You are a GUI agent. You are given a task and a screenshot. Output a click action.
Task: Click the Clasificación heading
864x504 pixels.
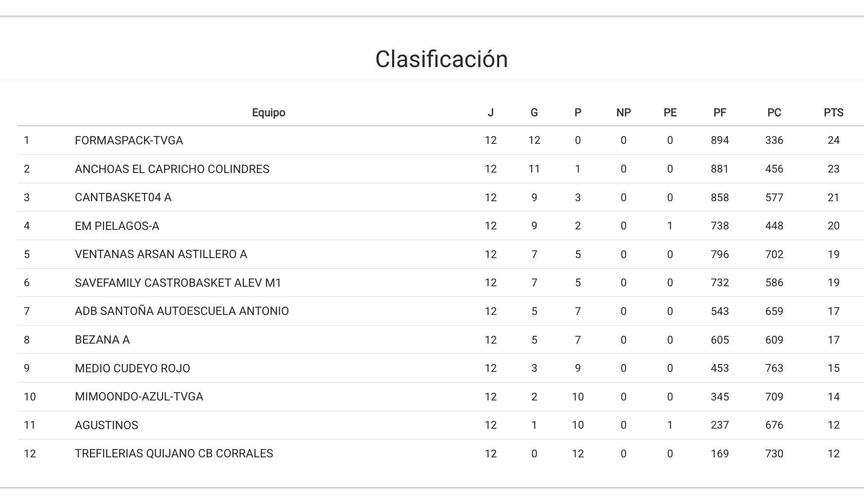coord(441,59)
